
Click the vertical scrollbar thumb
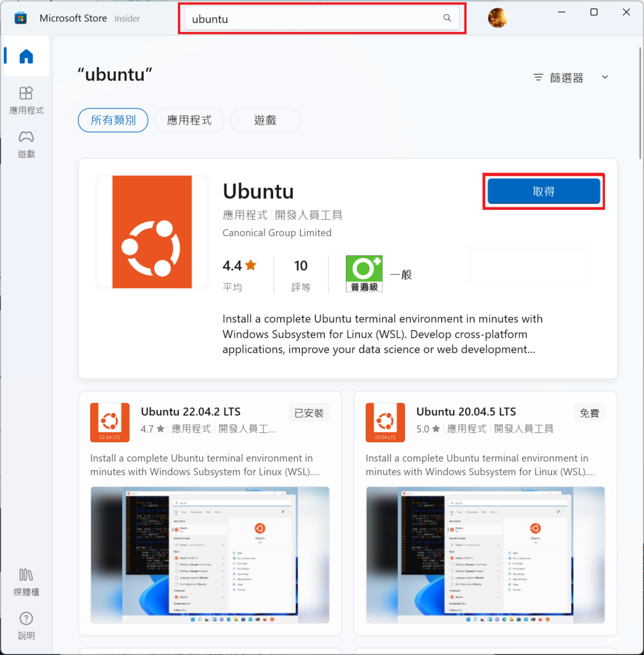[x=640, y=103]
